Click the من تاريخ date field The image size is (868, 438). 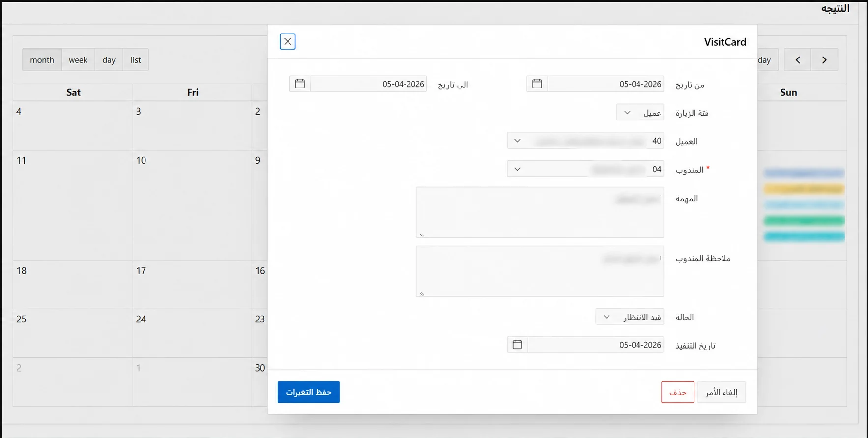point(606,84)
